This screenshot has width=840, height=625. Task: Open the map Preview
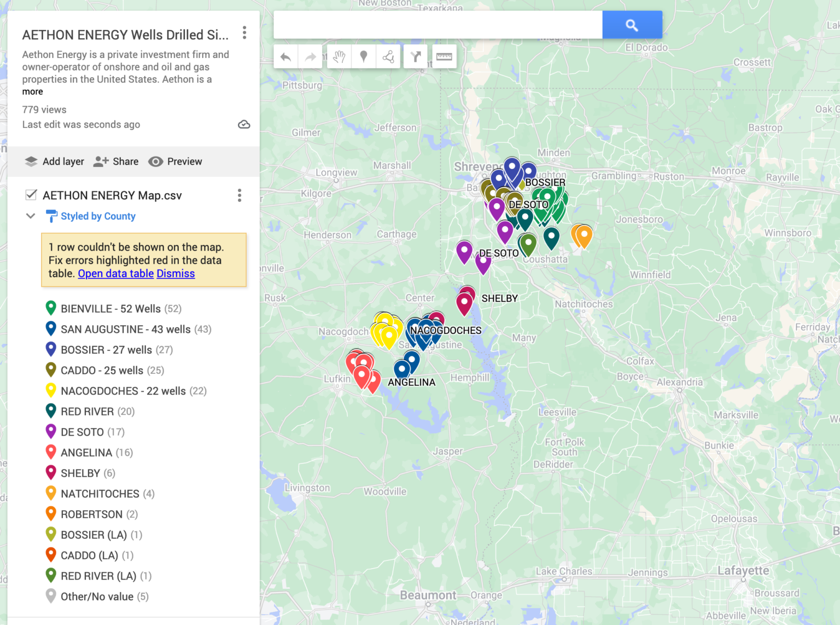(175, 161)
